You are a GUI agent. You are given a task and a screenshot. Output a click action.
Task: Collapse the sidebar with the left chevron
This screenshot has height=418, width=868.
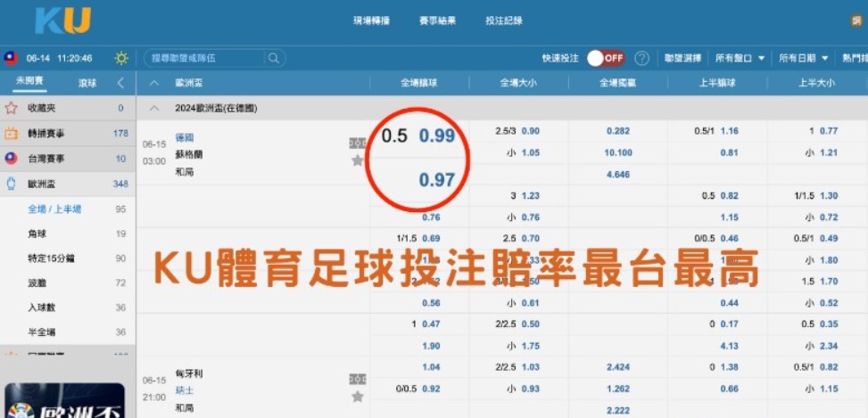[x=120, y=83]
